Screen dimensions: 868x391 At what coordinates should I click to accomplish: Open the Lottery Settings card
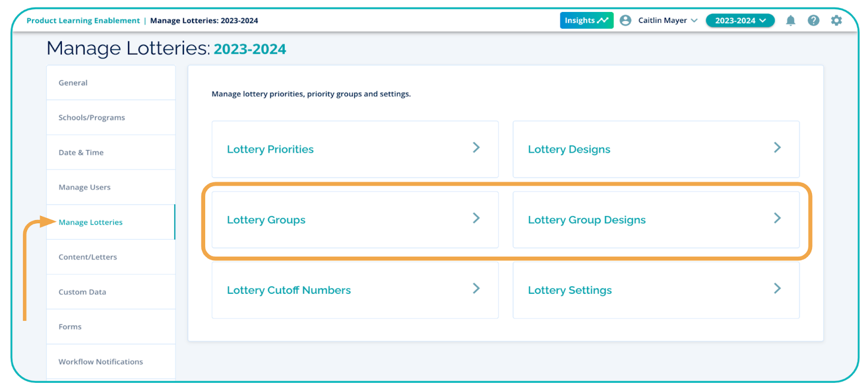[655, 290]
